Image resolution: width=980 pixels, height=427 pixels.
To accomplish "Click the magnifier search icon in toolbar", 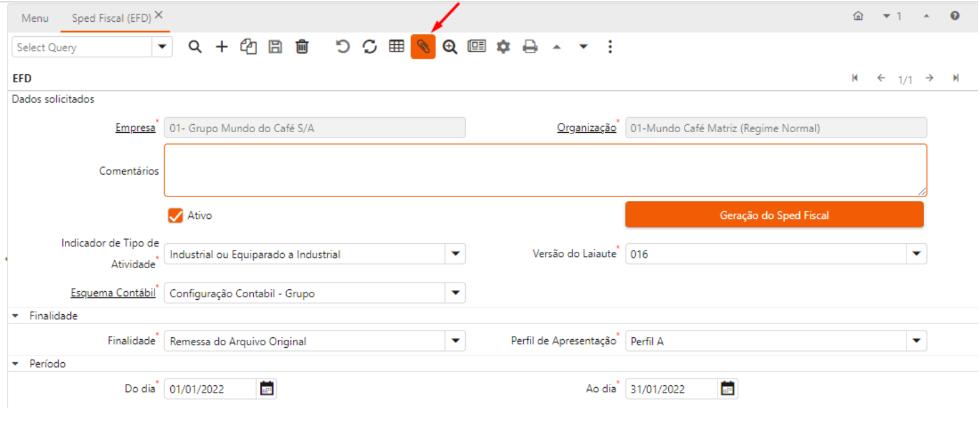I will [195, 47].
